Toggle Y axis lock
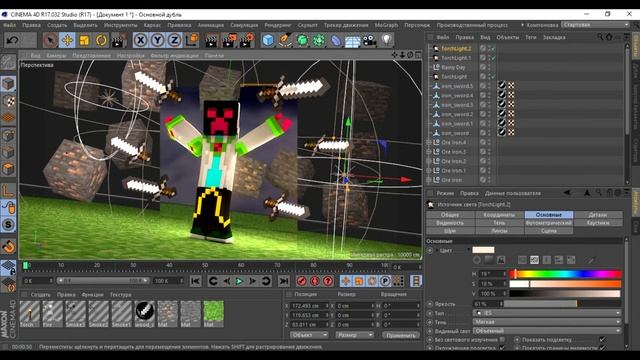The image size is (640, 360). point(158,40)
